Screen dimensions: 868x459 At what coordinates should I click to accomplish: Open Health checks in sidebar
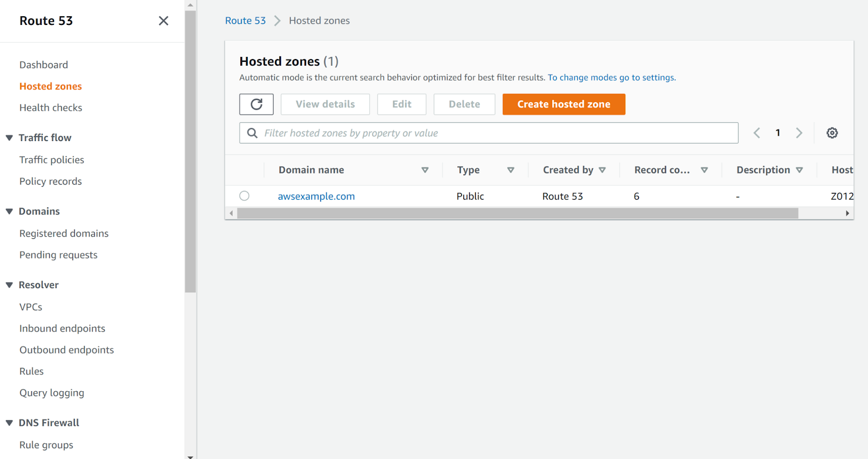[x=50, y=107]
